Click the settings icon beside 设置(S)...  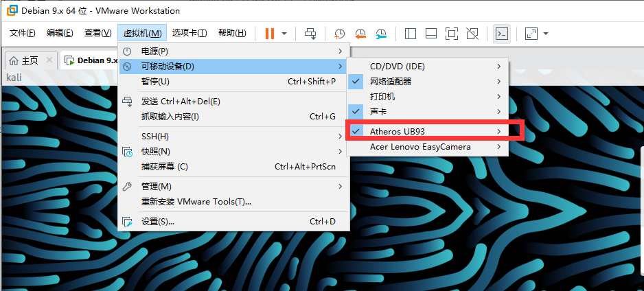coord(127,222)
